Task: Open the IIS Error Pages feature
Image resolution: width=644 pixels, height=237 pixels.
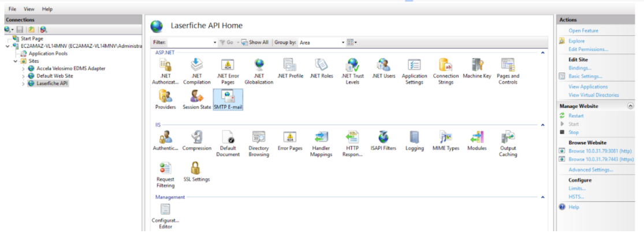Action: click(290, 141)
